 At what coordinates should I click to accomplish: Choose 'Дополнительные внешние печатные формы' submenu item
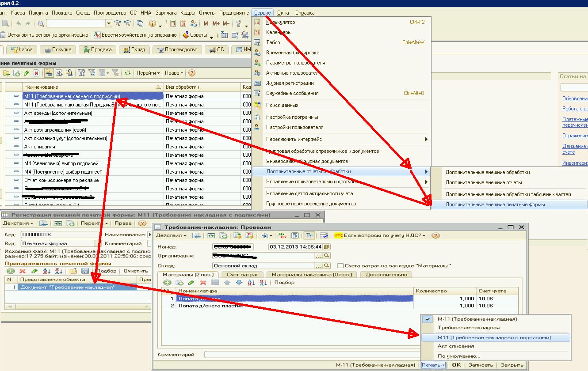click(509, 205)
